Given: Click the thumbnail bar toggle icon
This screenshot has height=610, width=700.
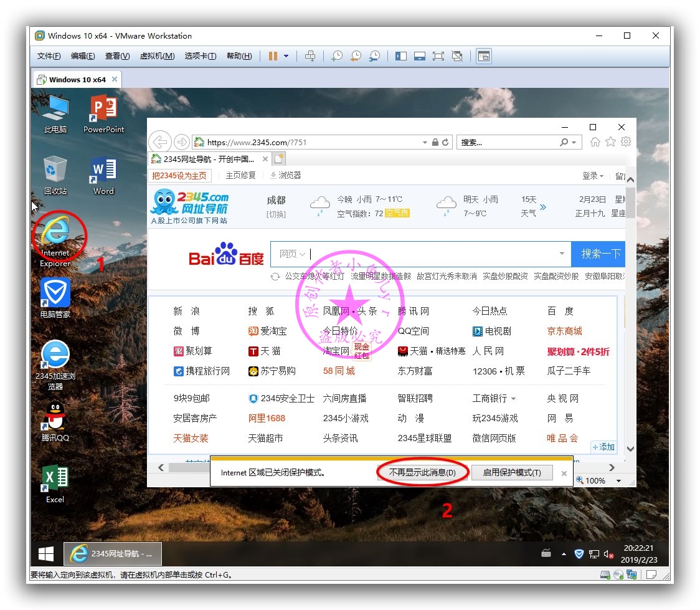Looking at the screenshot, I should 420,56.
